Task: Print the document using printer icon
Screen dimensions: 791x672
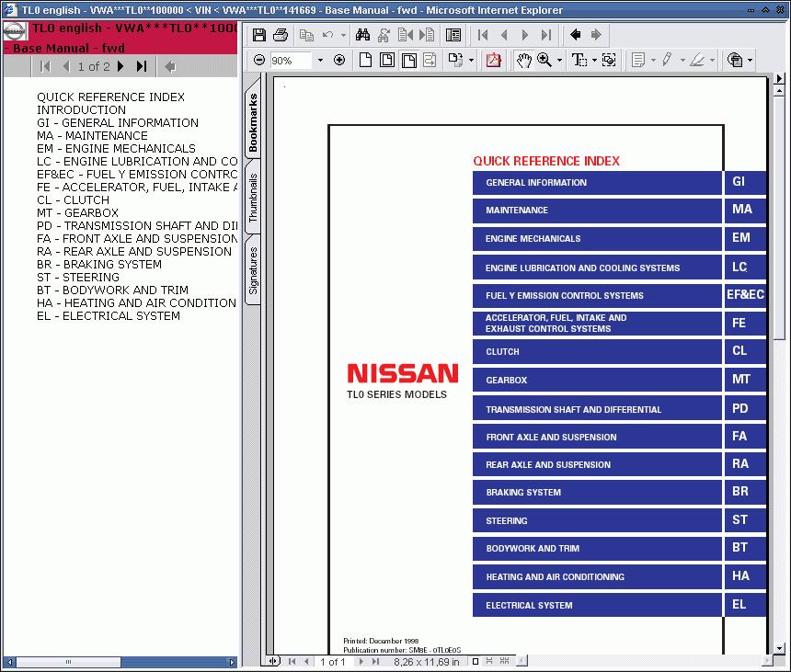Action: point(281,35)
